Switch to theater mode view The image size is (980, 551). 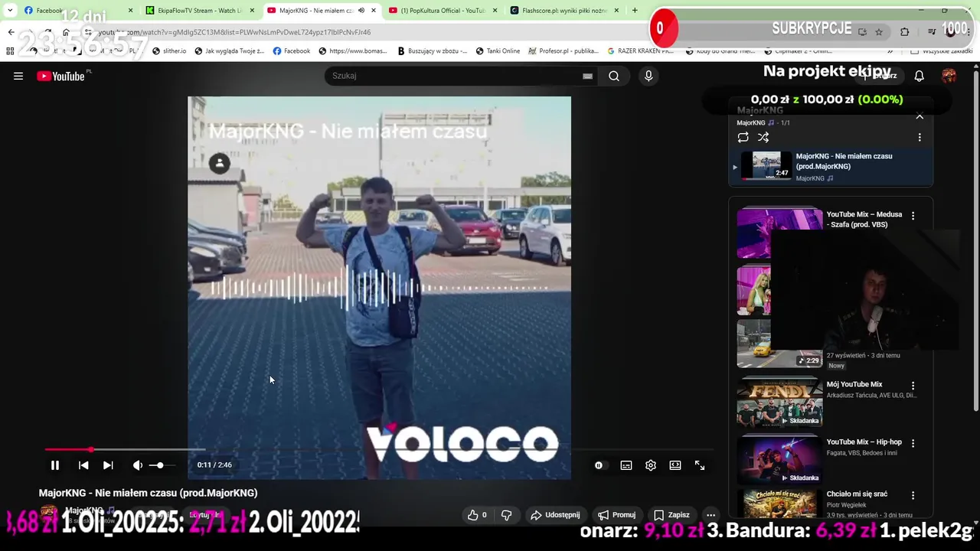coord(675,465)
